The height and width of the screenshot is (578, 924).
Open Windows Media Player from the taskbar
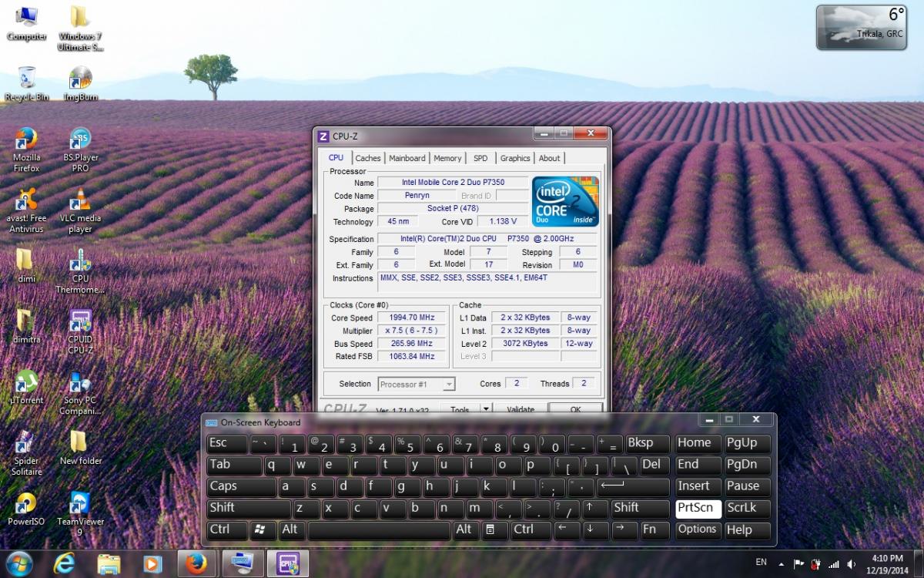click(152, 563)
